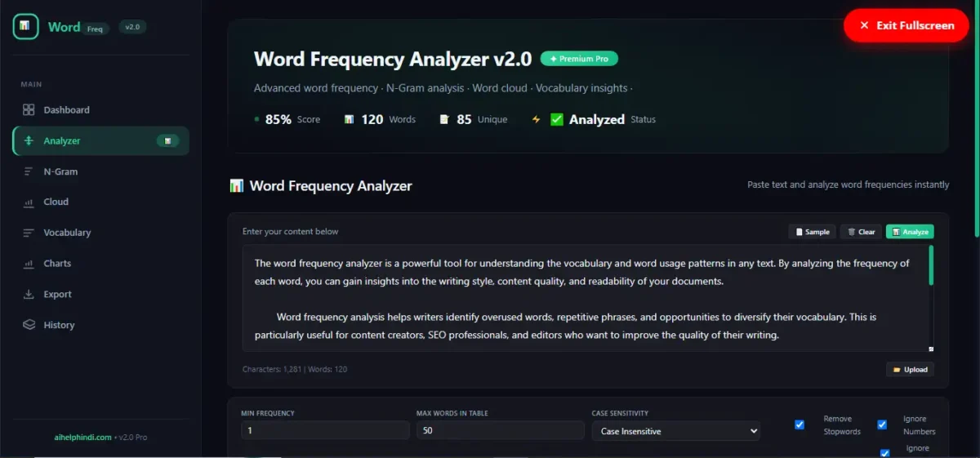Click the green textarea scrollbar thumb

coord(931,265)
